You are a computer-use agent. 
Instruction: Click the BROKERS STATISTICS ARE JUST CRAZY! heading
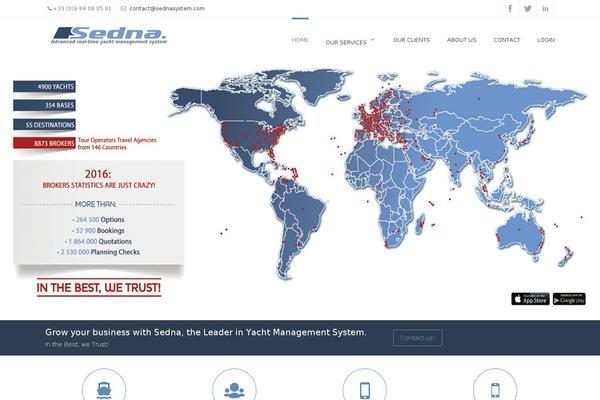point(99,185)
